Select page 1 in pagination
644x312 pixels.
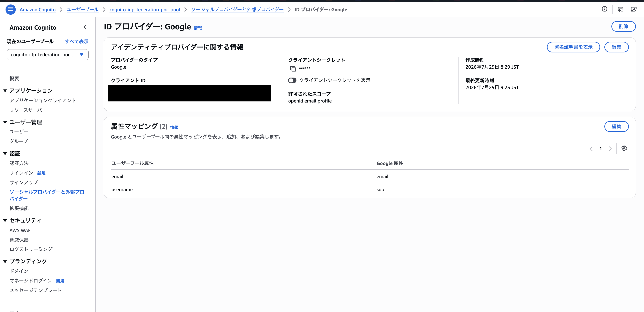(601, 149)
